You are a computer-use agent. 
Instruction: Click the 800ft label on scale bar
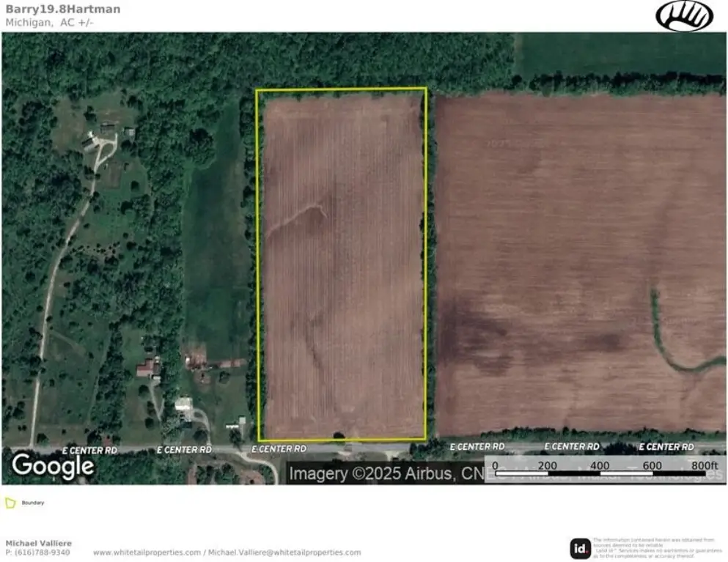(x=703, y=465)
